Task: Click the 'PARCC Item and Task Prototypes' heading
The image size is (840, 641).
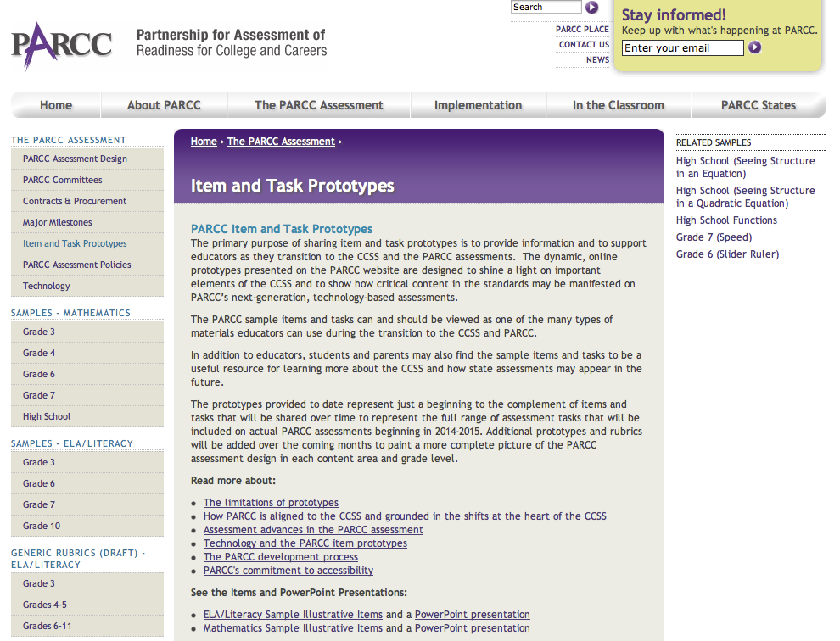Action: (x=281, y=229)
